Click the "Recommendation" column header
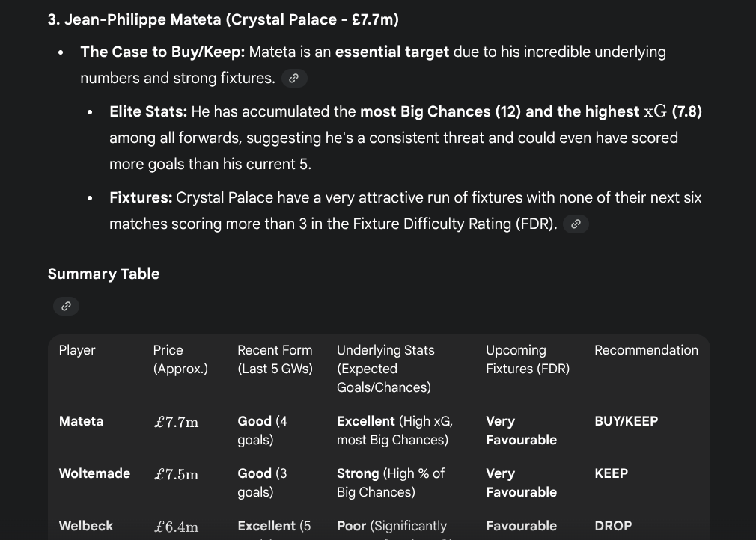Screen dimensions: 756x540 pos(646,350)
